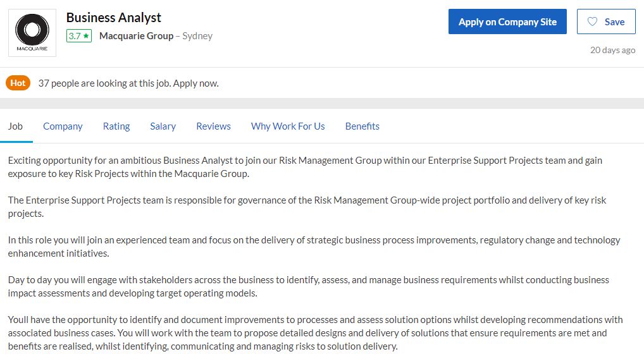Click the Sydney location text
The image size is (644, 354).
coord(197,36)
